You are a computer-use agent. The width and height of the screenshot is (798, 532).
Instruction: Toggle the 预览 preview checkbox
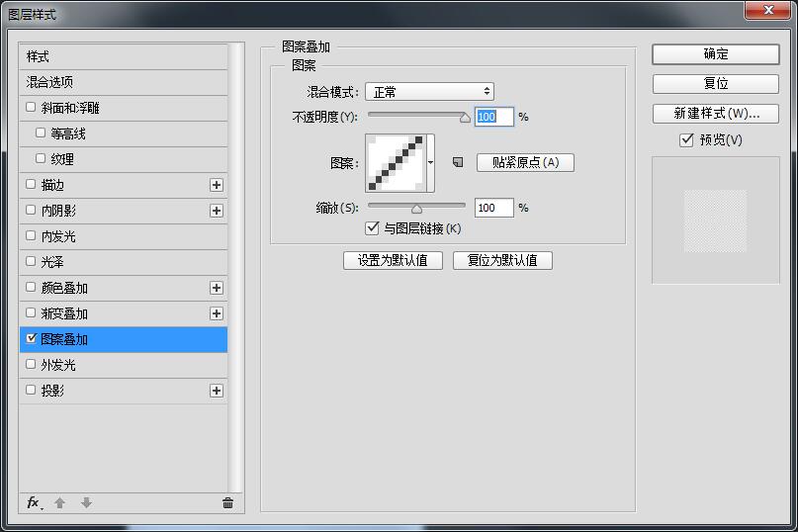[686, 139]
